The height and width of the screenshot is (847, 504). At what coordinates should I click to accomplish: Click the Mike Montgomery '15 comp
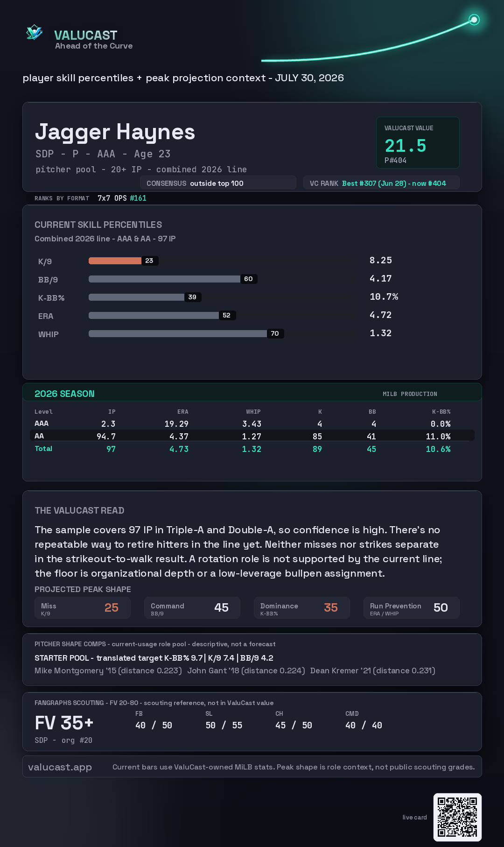pyautogui.click(x=108, y=671)
